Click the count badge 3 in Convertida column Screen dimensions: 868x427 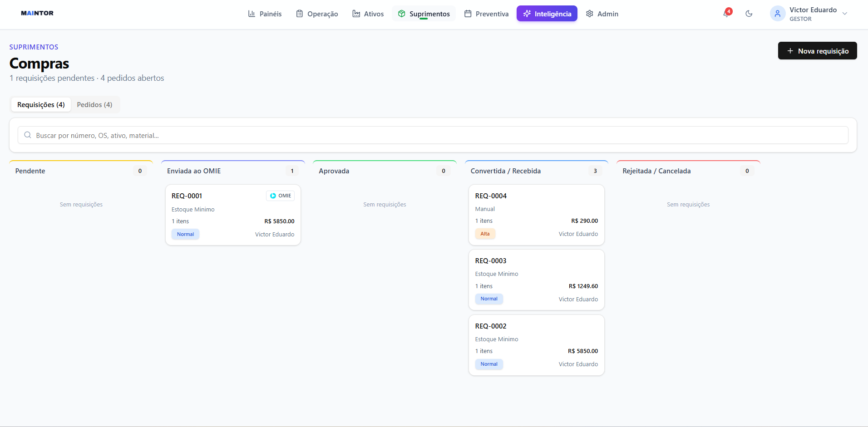(595, 171)
